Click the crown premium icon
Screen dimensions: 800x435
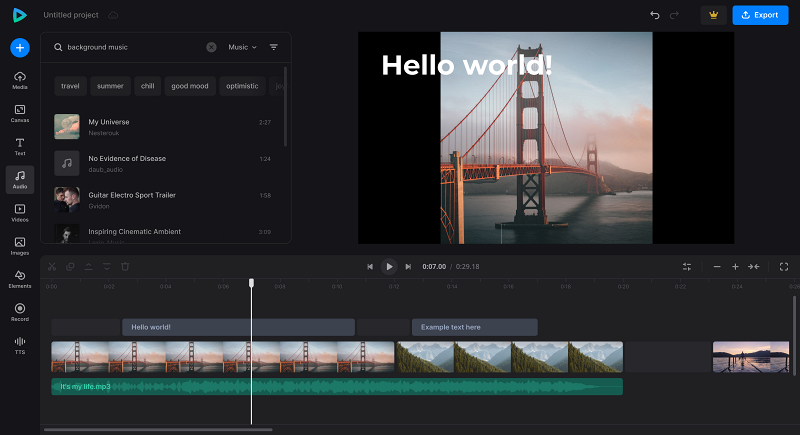click(713, 15)
